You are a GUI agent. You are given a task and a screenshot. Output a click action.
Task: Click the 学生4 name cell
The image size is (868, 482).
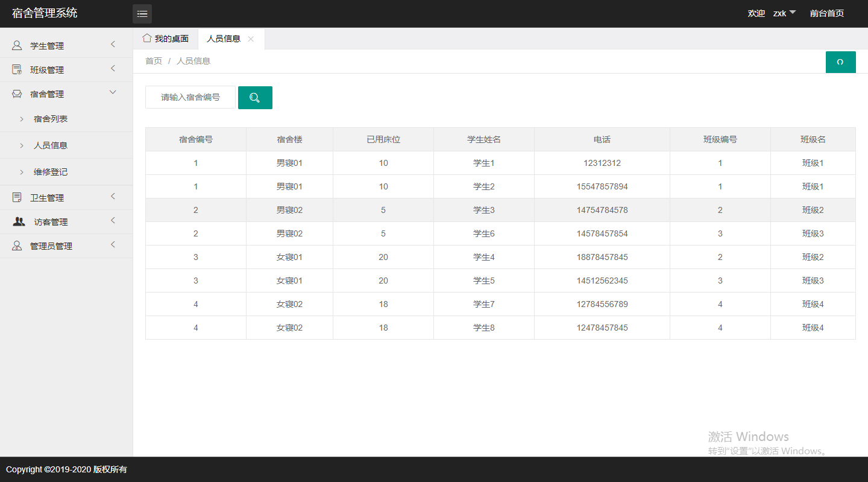pos(484,257)
